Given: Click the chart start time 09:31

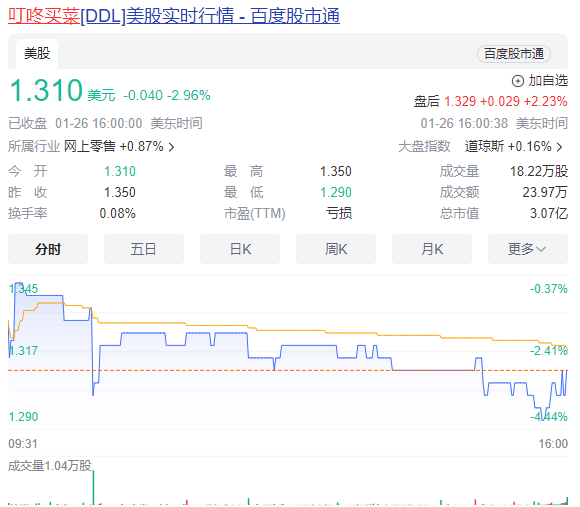Looking at the screenshot, I should pos(23,443).
